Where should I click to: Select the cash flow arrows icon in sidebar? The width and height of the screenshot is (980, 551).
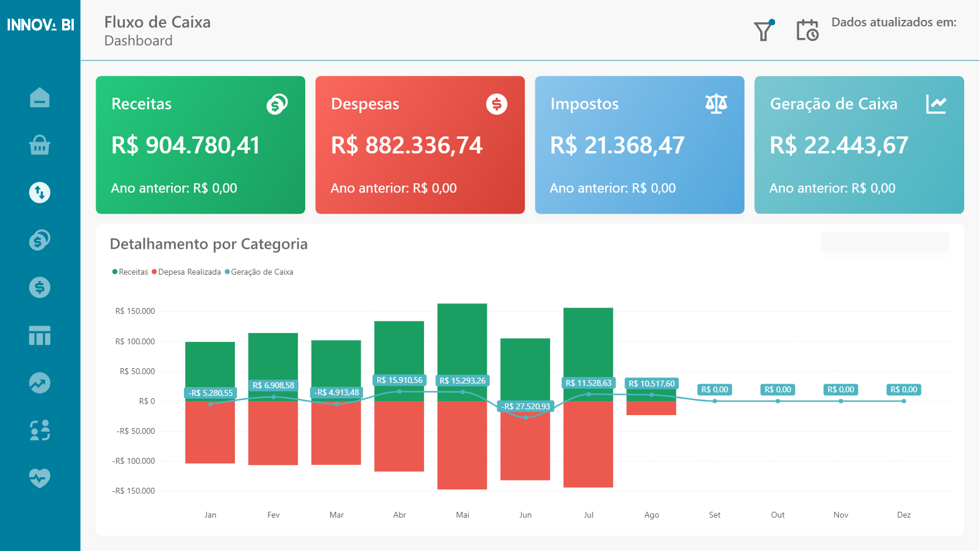point(39,192)
